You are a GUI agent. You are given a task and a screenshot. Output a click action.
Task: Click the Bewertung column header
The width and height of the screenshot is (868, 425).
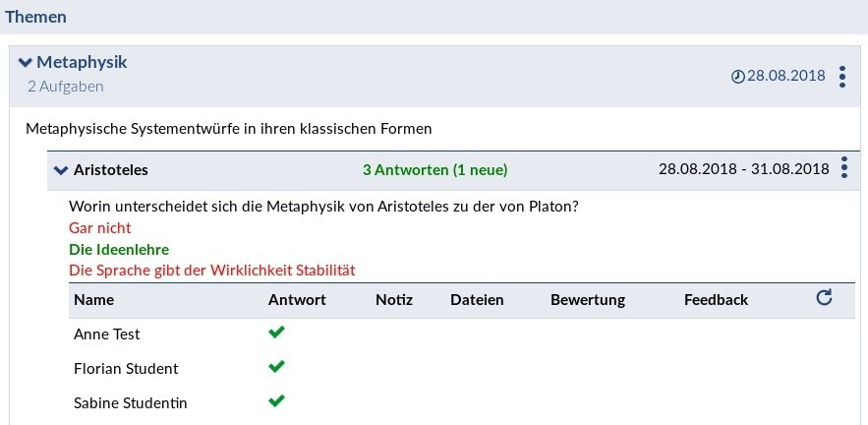click(588, 300)
